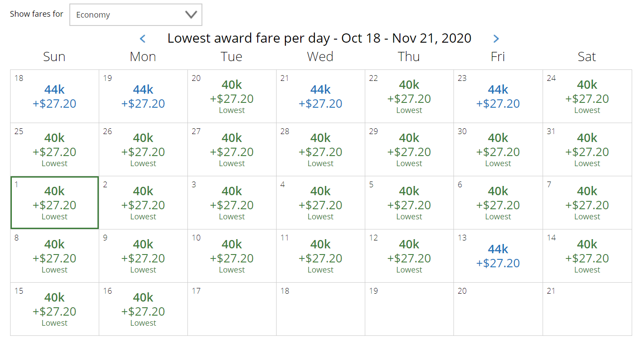Click the empty November 21 cell
This screenshot has height=342, width=644.
tap(587, 309)
